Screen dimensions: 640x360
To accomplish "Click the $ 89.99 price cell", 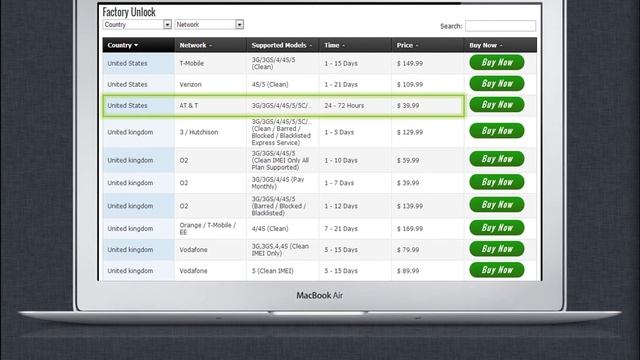I will [428, 271].
